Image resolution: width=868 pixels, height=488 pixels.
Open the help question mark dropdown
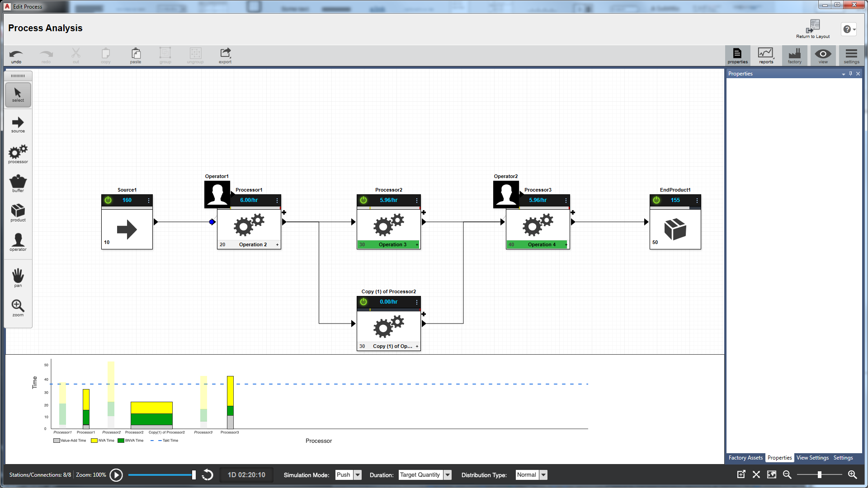[x=849, y=29]
